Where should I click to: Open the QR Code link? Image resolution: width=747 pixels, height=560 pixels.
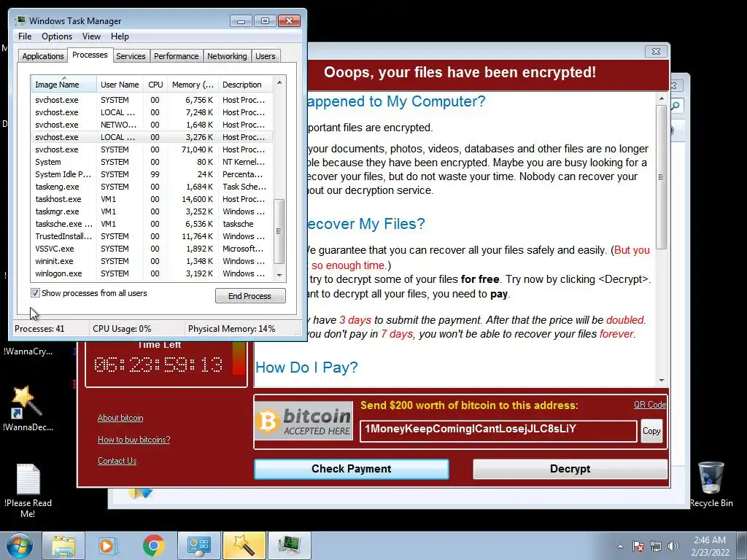[x=650, y=405]
